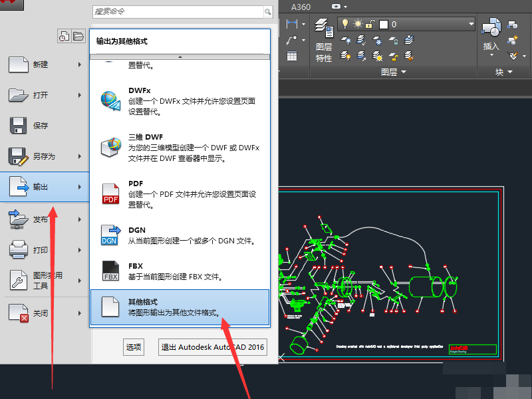Select the 输出 (Export) menu item
Viewport: 532px width, 399px height.
tap(45, 187)
